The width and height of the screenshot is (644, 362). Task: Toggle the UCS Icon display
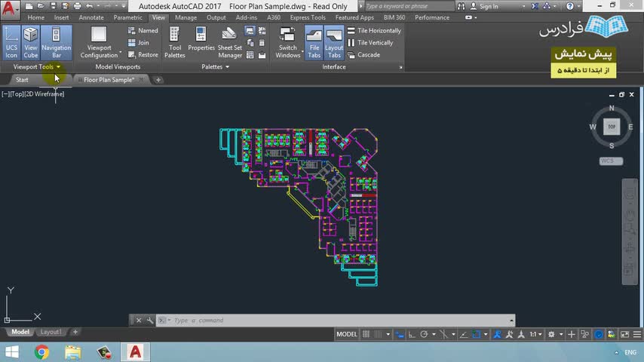coord(11,42)
